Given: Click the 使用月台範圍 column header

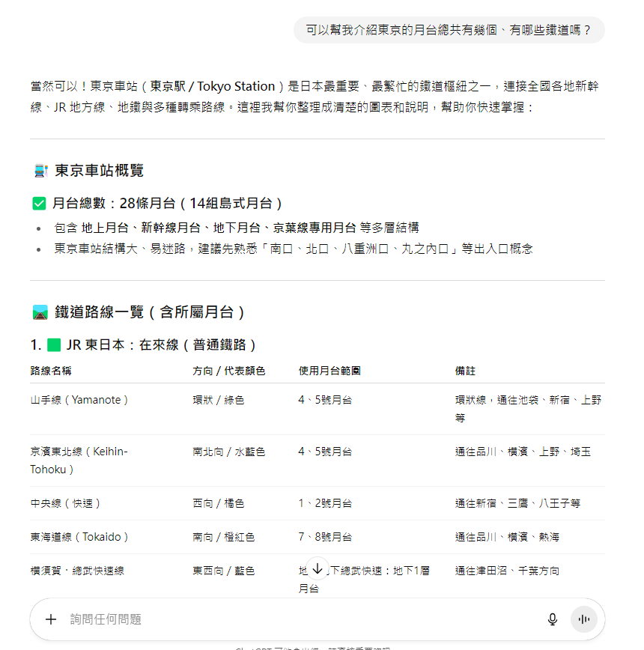Looking at the screenshot, I should click(x=329, y=371).
